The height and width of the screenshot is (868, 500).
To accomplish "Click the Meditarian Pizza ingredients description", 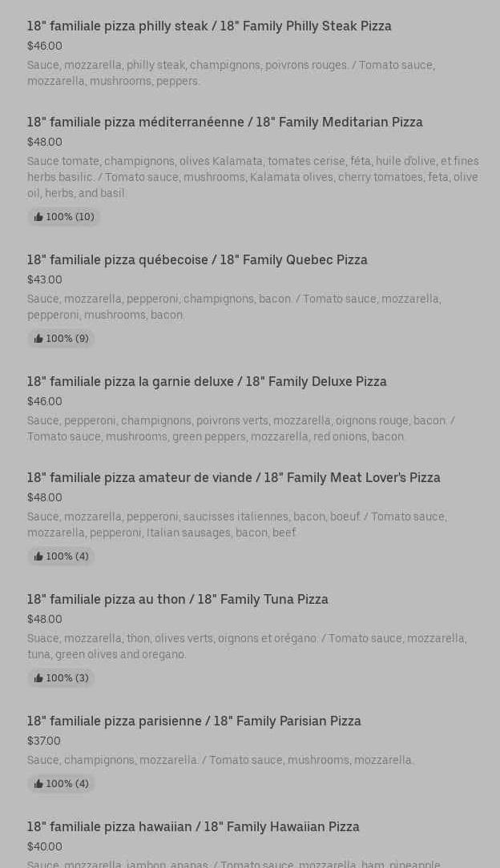I will tap(252, 177).
